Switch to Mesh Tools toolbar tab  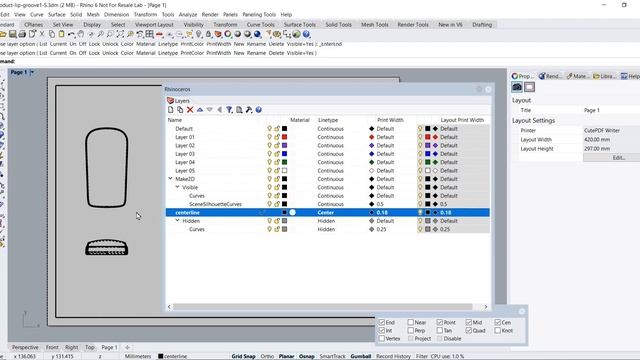(375, 25)
